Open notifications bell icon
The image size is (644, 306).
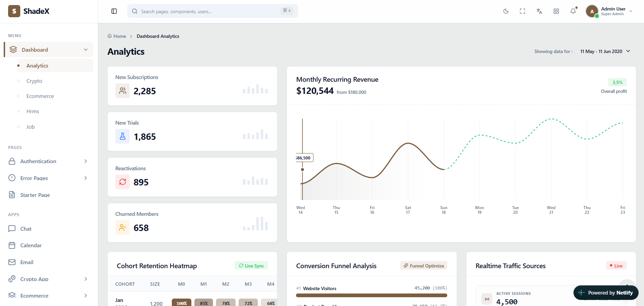(x=573, y=11)
